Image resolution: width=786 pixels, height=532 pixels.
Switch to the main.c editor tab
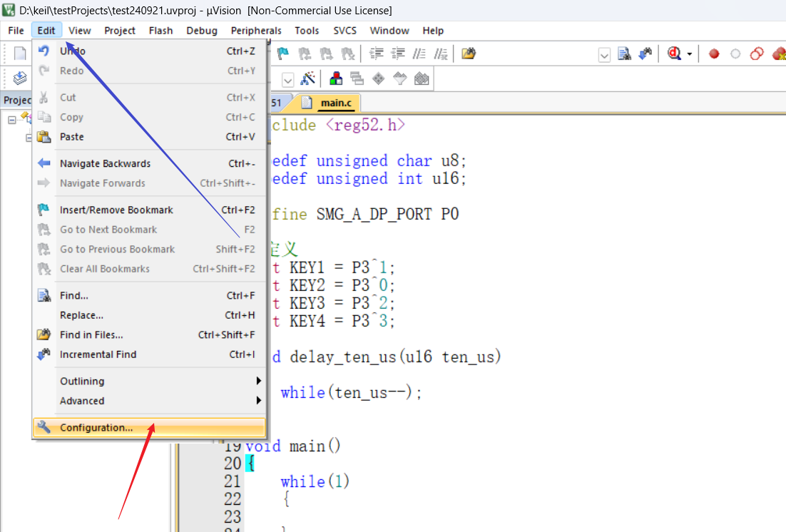pyautogui.click(x=335, y=103)
